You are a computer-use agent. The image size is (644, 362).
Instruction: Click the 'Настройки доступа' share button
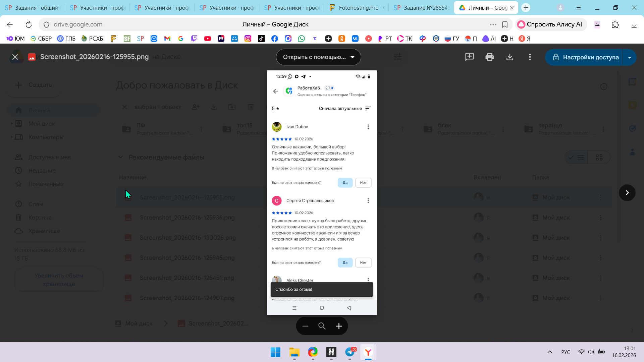pos(585,57)
